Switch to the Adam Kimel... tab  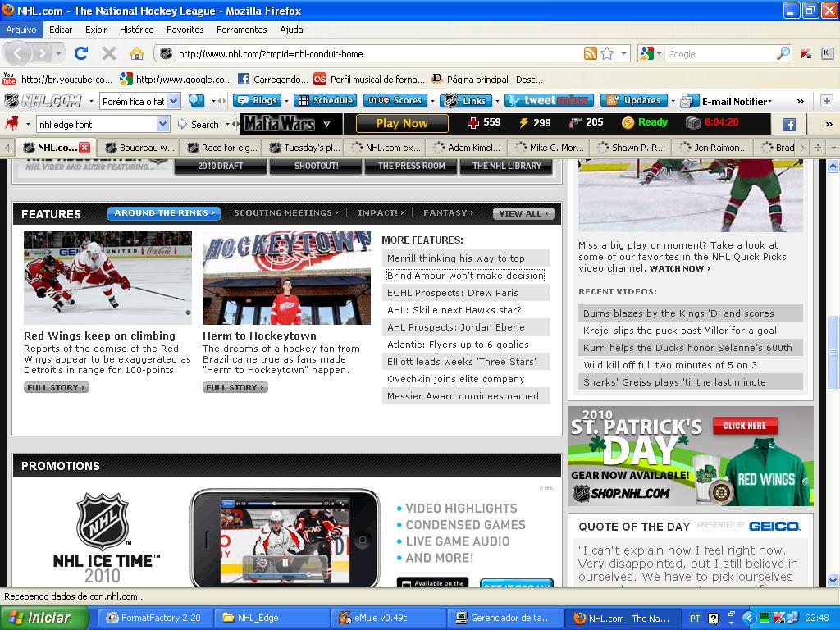click(x=468, y=148)
